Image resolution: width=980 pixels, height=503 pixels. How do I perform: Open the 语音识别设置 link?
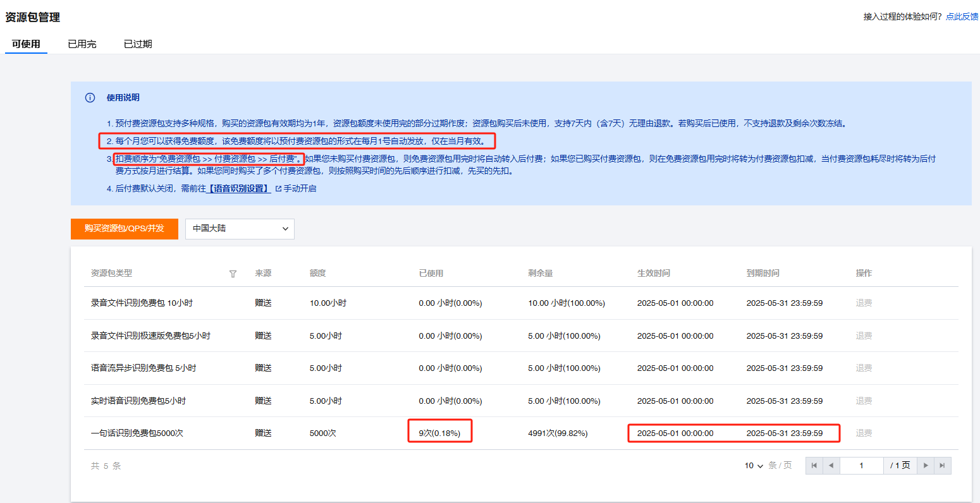[239, 189]
